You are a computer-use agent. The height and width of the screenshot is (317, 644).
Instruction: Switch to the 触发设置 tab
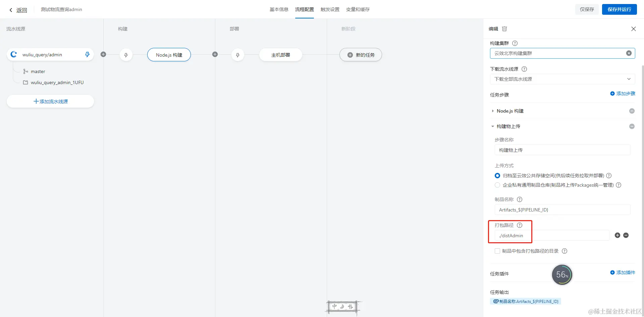[330, 9]
